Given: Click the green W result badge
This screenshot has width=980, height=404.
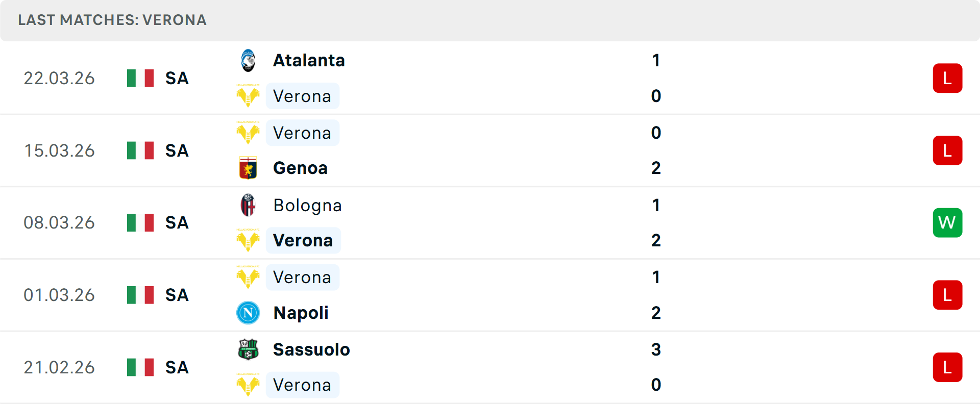Looking at the screenshot, I should click(x=947, y=222).
